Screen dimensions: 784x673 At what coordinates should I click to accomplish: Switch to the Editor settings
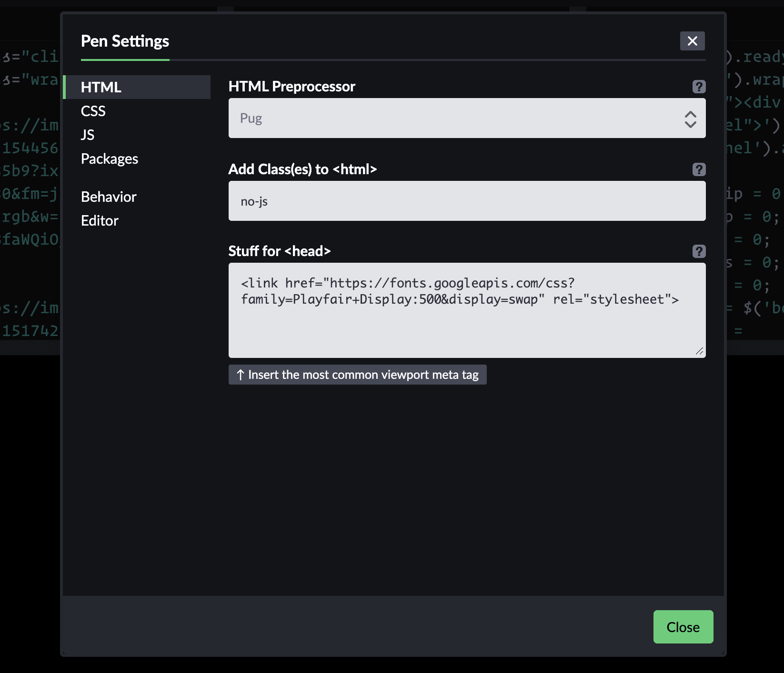[x=99, y=220]
